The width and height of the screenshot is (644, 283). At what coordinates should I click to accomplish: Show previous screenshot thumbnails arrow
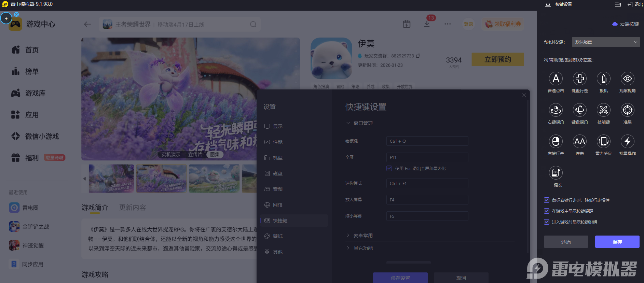coord(85,179)
